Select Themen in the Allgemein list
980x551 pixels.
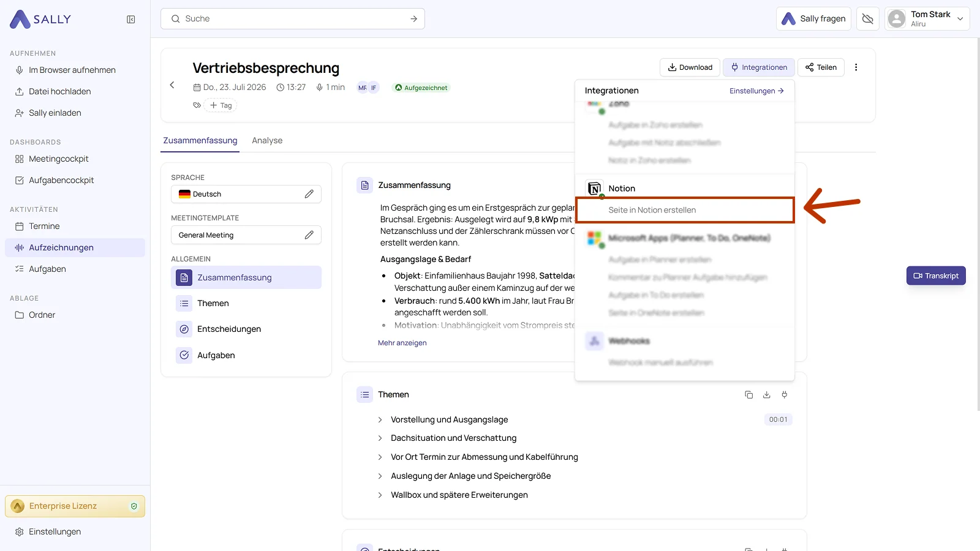[x=246, y=303]
